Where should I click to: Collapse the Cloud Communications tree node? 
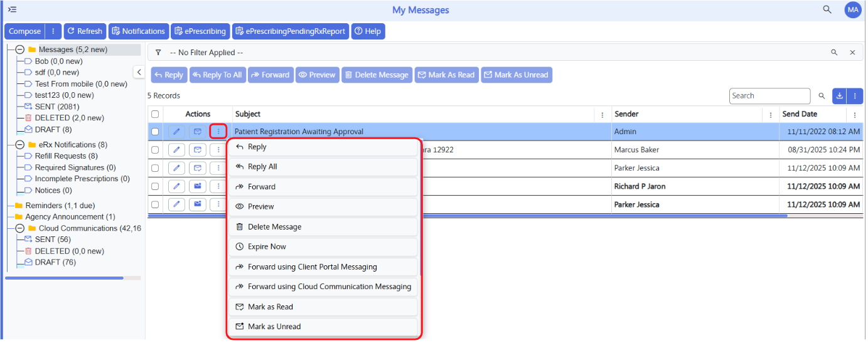coord(19,228)
